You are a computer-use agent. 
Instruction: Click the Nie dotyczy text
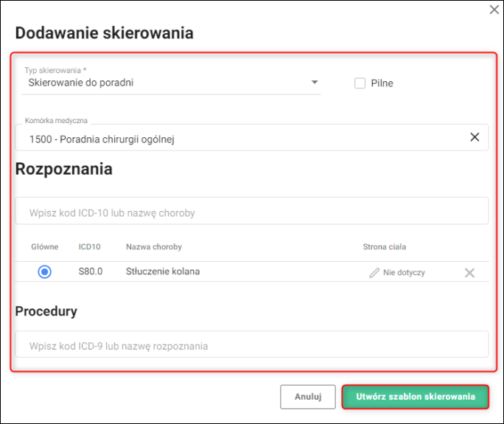[404, 272]
